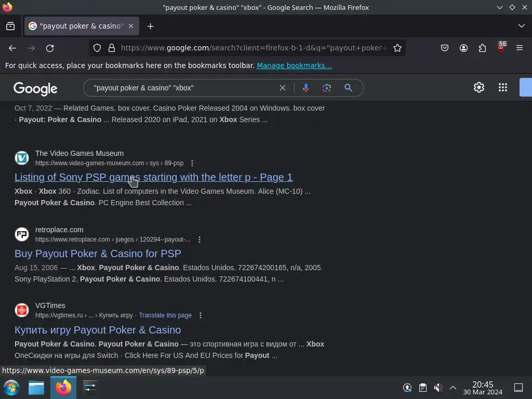Screen dimensions: 532x399
Task: Open the Firefox hamburger menu
Action: [520, 48]
